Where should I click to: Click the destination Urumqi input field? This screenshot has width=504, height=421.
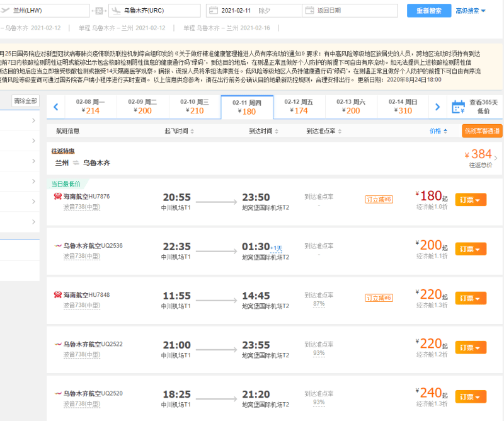[x=154, y=11]
